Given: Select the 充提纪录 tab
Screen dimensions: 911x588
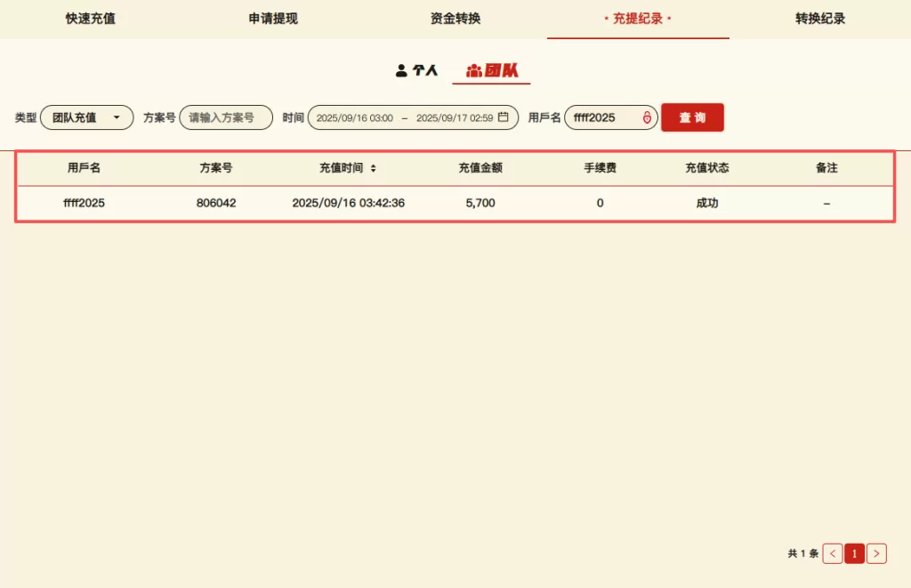Looking at the screenshot, I should [x=638, y=19].
